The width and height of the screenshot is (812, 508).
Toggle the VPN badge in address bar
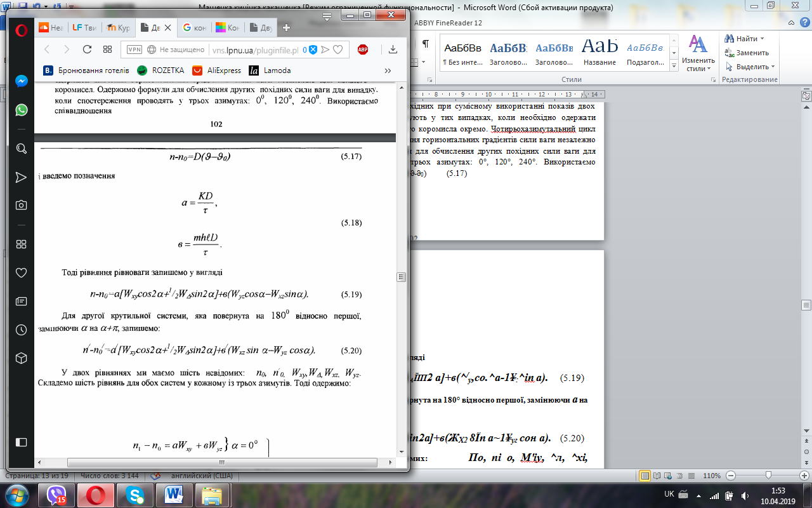click(134, 50)
